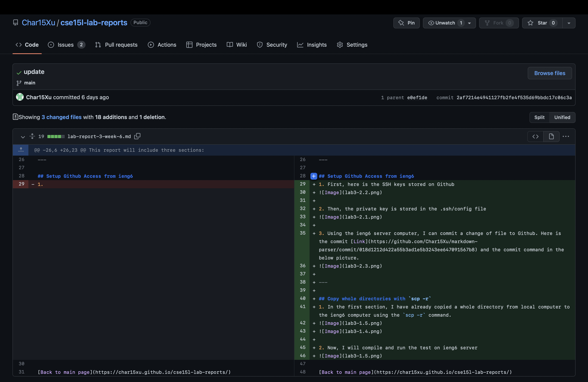Switch to the Pull requests tab
This screenshot has width=588, height=382.
pos(116,45)
